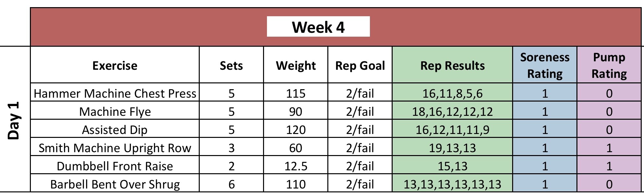Viewport: 644px width, 194px height.
Task: Click the Machine Flye exercise cell
Action: point(115,112)
